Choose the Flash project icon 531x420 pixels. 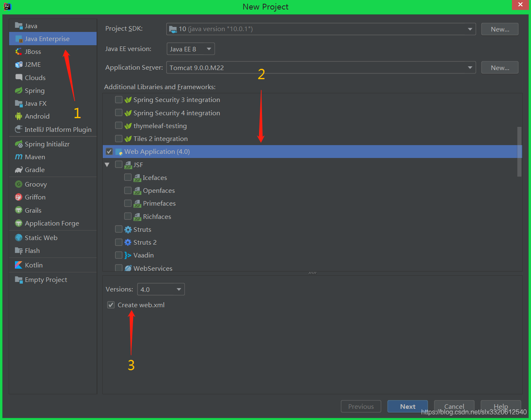point(19,250)
